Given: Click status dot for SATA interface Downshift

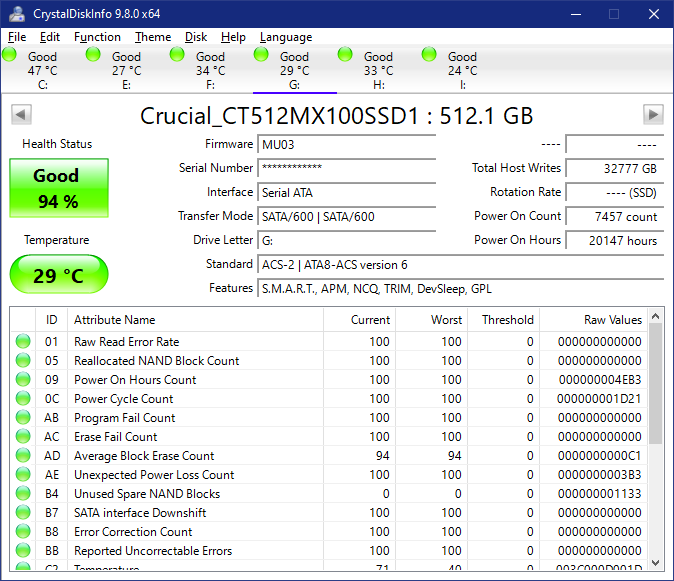Looking at the screenshot, I should coord(23,512).
